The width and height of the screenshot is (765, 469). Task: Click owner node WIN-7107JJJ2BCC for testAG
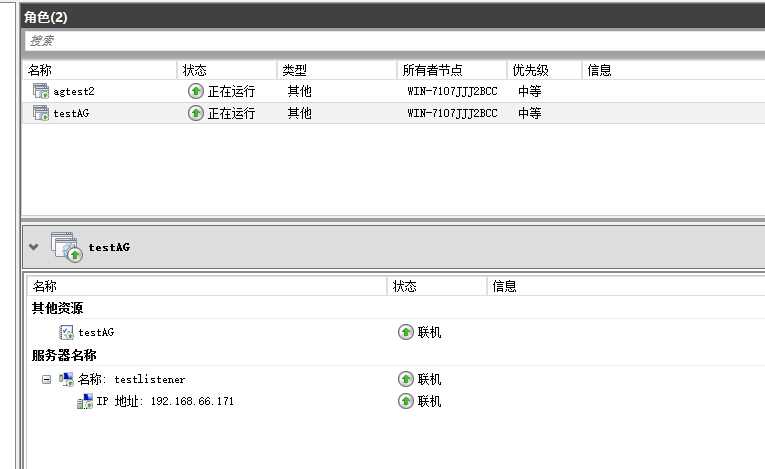452,113
